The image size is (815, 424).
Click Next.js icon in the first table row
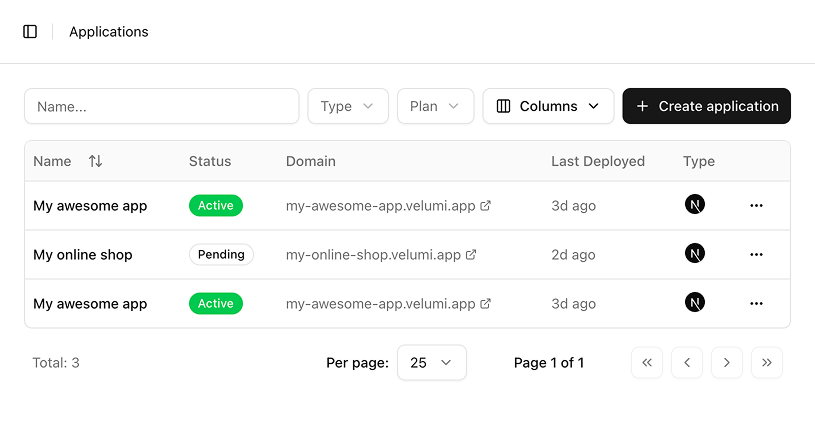(694, 205)
